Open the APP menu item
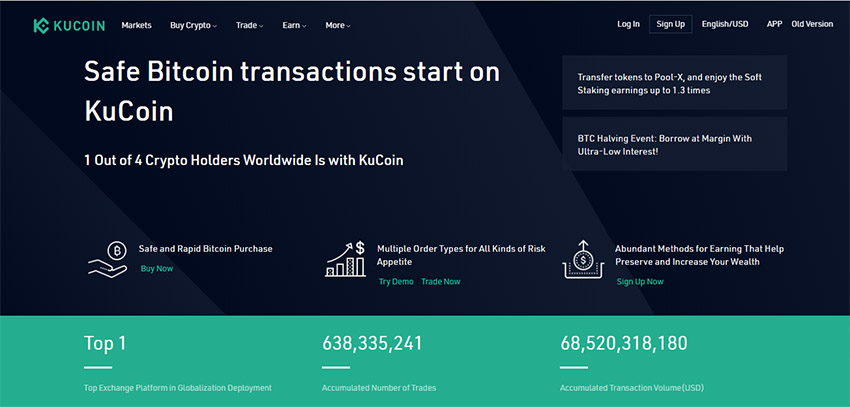Screen dimensions: 850x407 (x=774, y=24)
